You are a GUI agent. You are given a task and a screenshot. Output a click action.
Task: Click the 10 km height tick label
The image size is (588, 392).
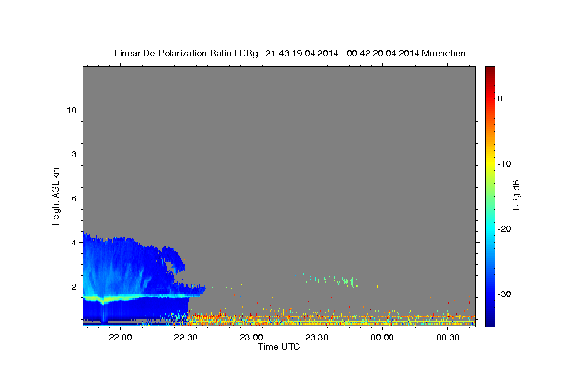pyautogui.click(x=71, y=110)
